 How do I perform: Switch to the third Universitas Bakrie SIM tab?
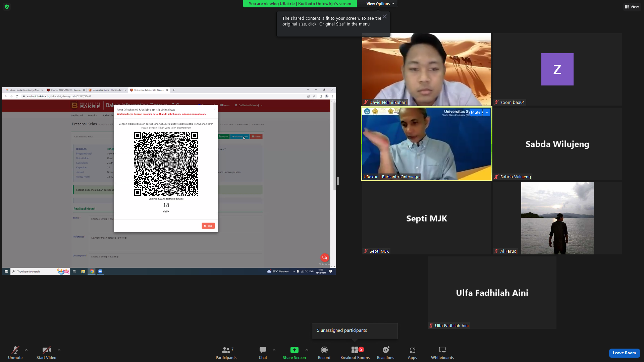(107, 90)
